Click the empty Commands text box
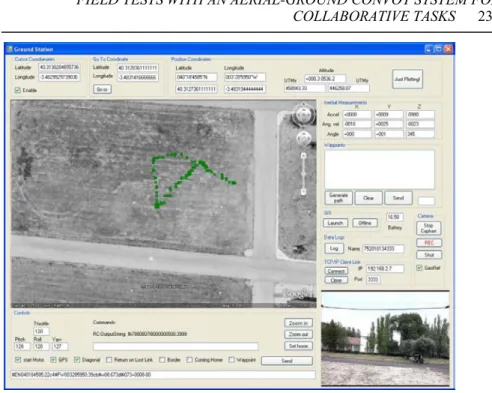 (x=176, y=346)
